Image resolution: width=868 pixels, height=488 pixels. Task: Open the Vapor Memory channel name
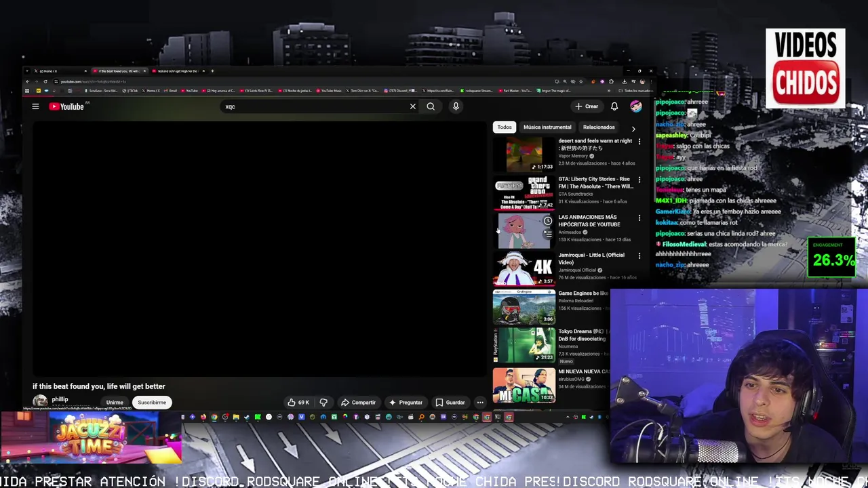coord(573,156)
